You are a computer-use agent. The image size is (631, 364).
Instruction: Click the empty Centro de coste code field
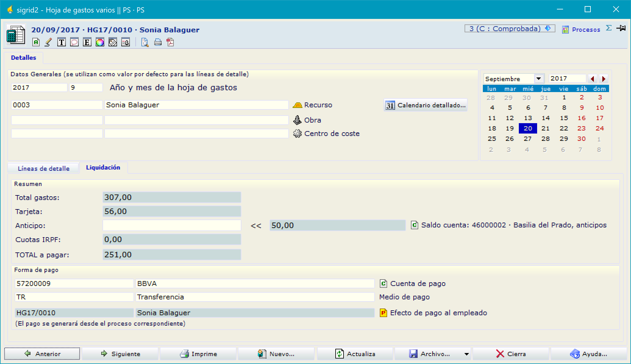click(x=57, y=134)
